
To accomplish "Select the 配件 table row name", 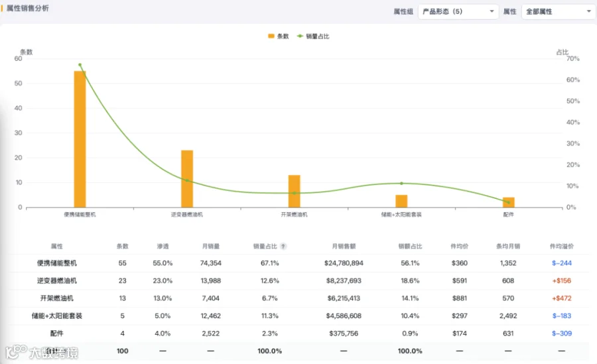I will coord(57,333).
